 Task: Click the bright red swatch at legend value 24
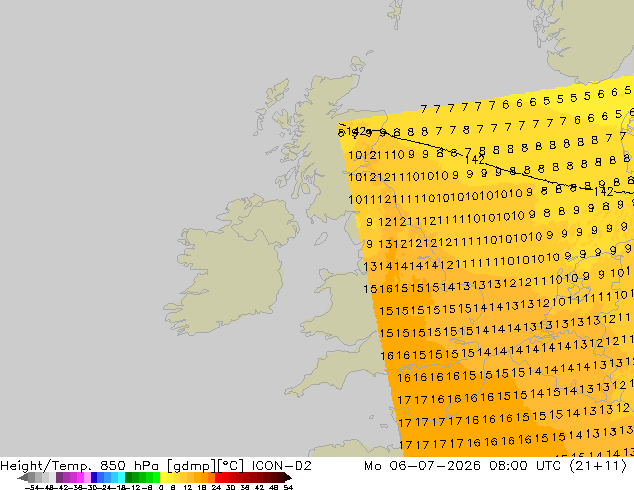click(218, 477)
